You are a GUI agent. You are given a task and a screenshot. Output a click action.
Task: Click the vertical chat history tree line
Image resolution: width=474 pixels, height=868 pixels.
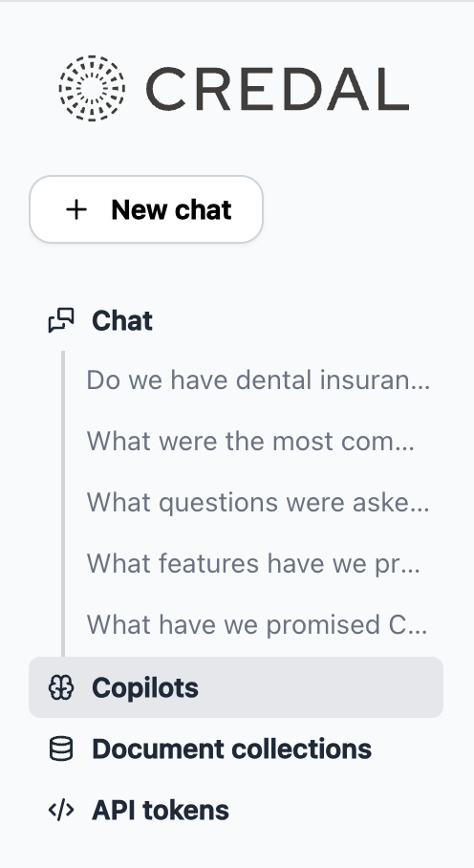63,503
